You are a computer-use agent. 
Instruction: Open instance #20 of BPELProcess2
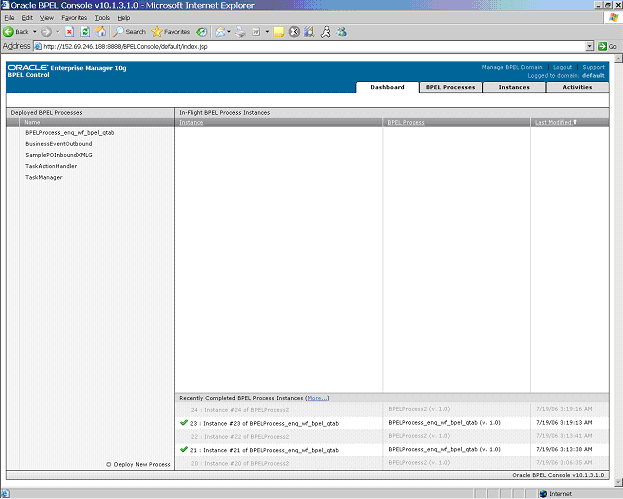click(240, 463)
